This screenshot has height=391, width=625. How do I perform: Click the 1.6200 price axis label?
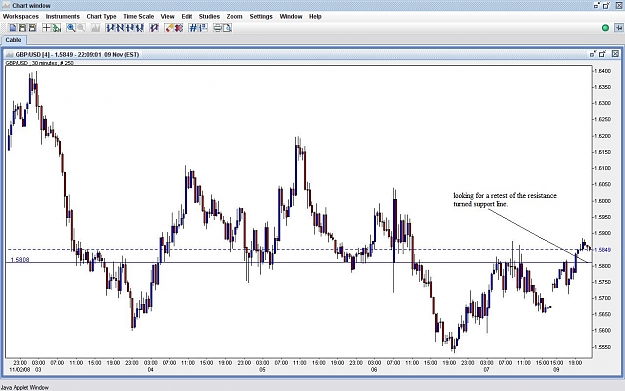click(602, 136)
